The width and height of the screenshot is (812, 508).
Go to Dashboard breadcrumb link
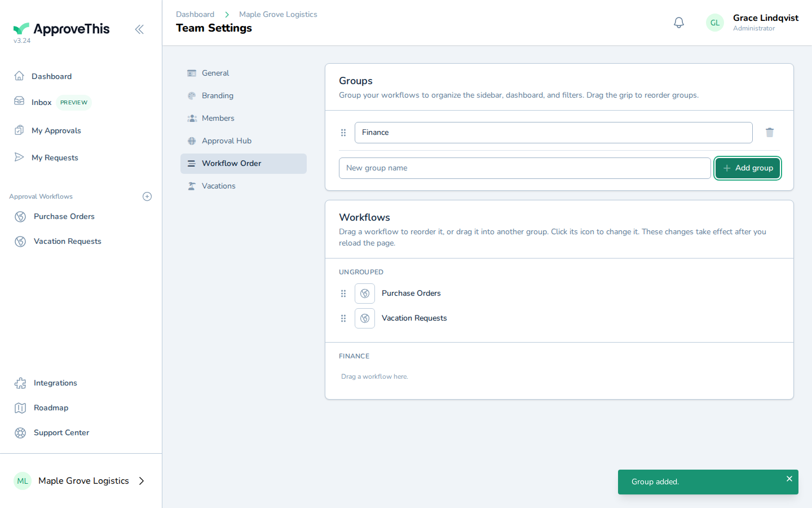(x=195, y=15)
